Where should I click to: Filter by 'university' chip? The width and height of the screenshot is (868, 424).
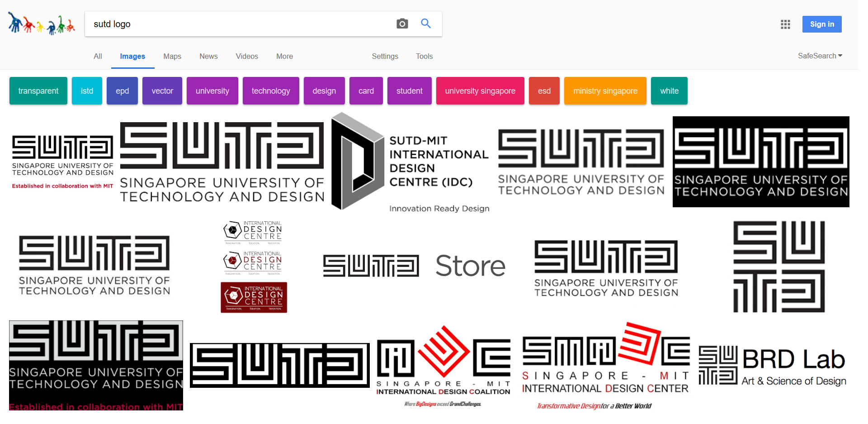[212, 91]
